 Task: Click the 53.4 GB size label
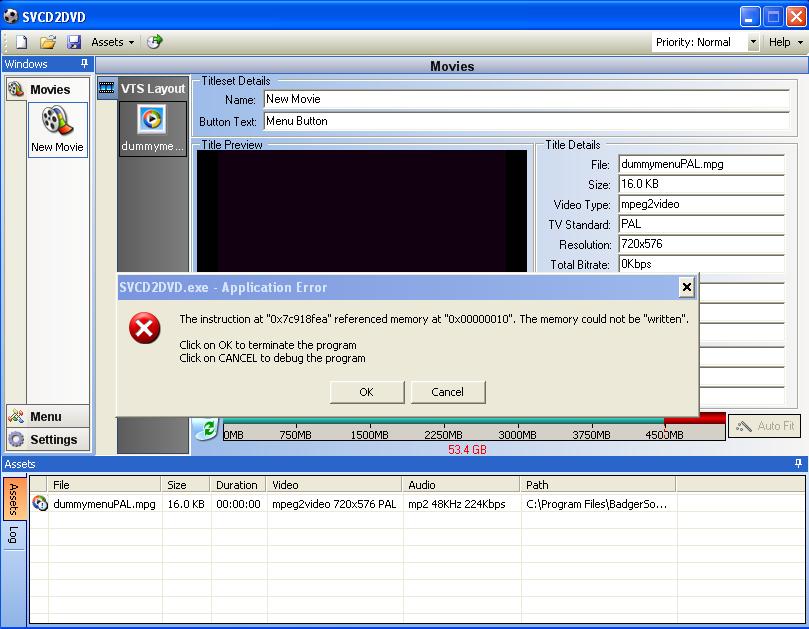(x=467, y=449)
